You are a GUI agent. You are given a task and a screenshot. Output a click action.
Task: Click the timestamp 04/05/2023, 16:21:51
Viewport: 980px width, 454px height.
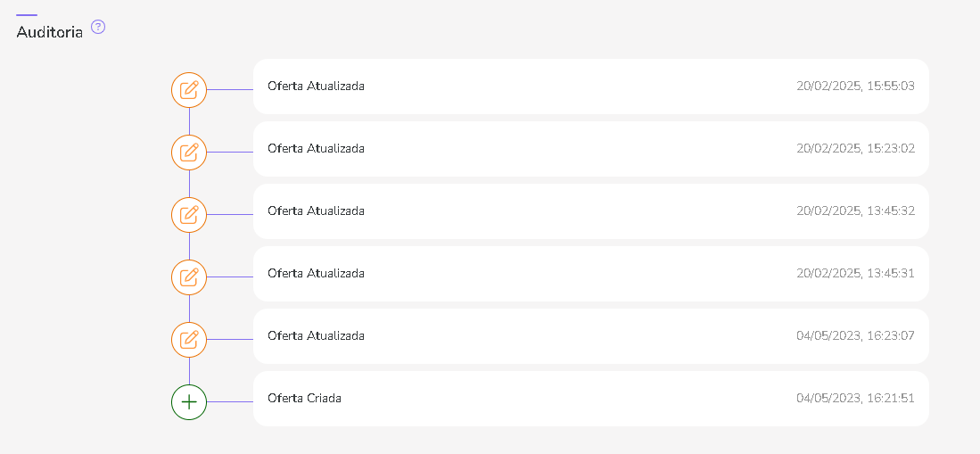tap(855, 399)
